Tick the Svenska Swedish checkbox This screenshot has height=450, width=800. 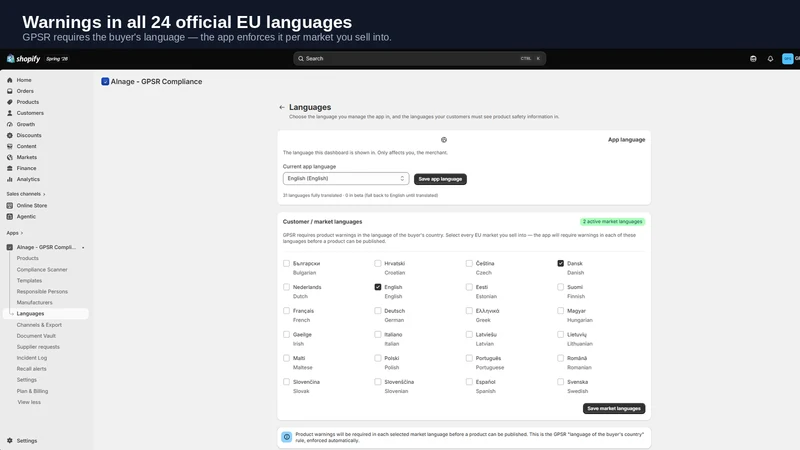click(561, 382)
